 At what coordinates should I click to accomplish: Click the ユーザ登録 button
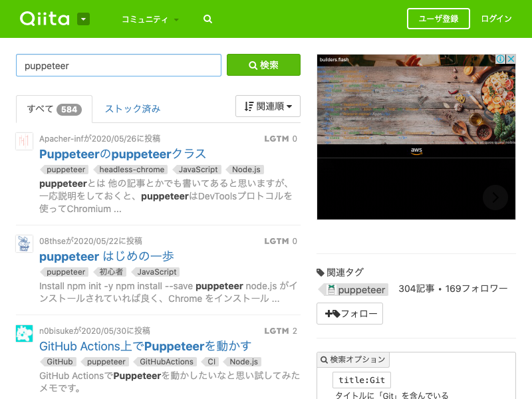tap(438, 19)
